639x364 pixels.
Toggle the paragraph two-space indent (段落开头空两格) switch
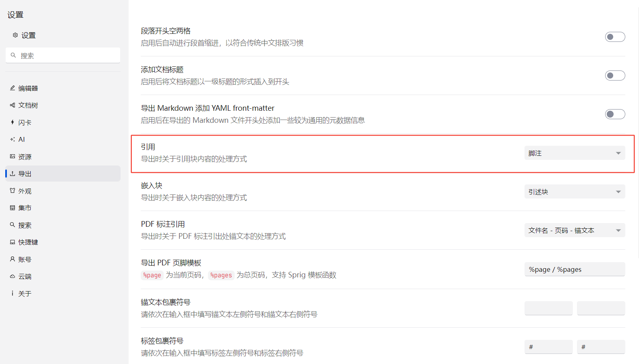[x=615, y=37]
